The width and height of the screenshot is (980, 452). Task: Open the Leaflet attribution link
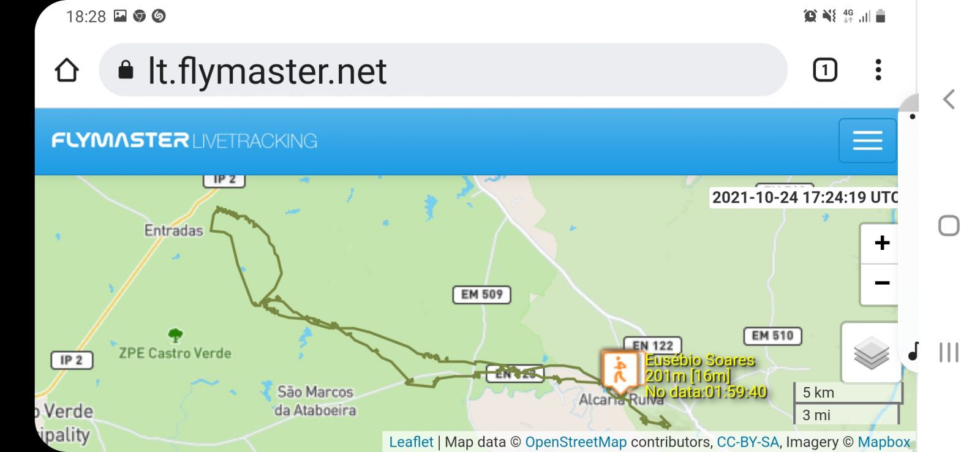pyautogui.click(x=411, y=442)
